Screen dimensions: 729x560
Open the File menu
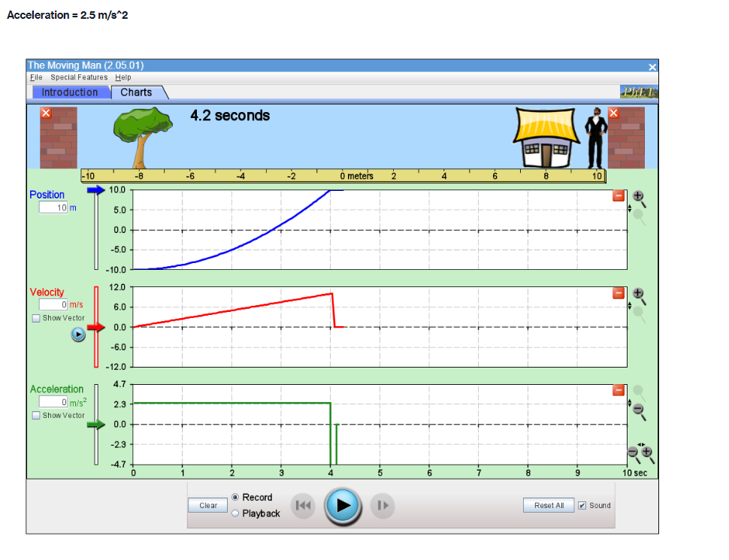pyautogui.click(x=35, y=77)
